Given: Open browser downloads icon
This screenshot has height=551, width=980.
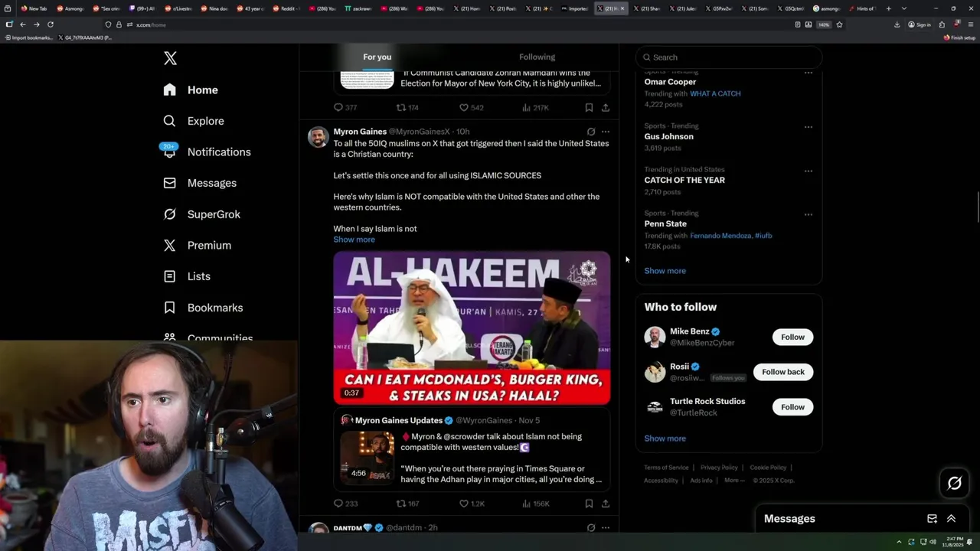Looking at the screenshot, I should [897, 24].
